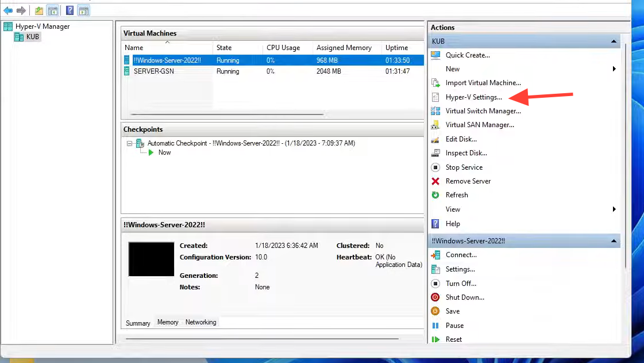
Task: Click Stop Service action text
Action: (x=464, y=167)
